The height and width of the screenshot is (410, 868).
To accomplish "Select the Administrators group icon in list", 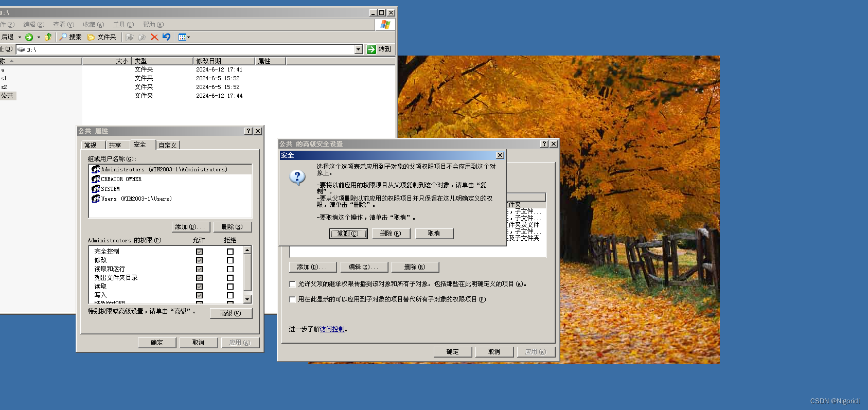I will click(x=96, y=169).
